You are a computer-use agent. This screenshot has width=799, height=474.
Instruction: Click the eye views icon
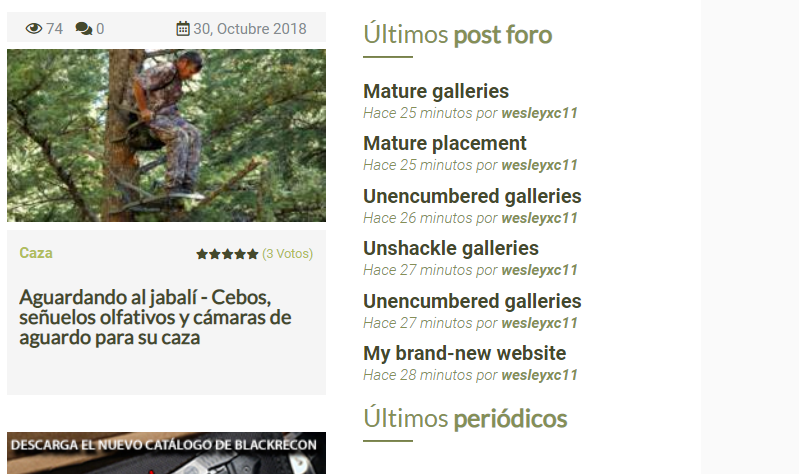34,29
